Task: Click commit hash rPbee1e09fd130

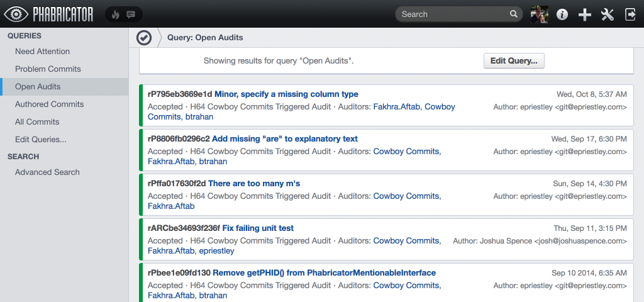Action: 179,273
